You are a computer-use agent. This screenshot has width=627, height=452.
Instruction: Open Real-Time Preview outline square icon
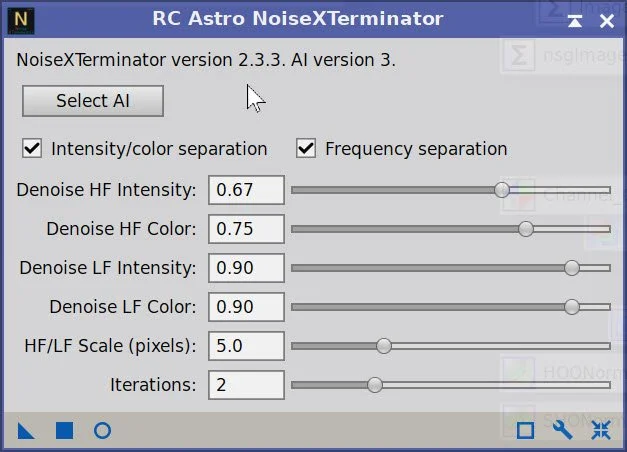click(x=525, y=431)
